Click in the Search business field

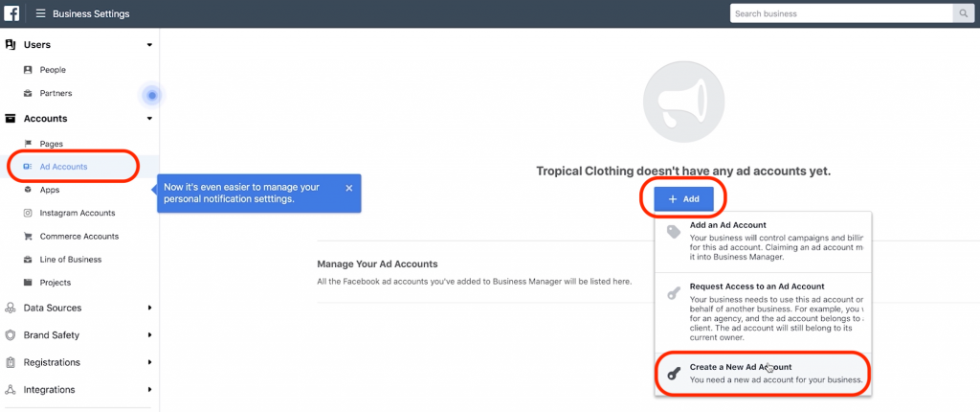click(x=841, y=13)
